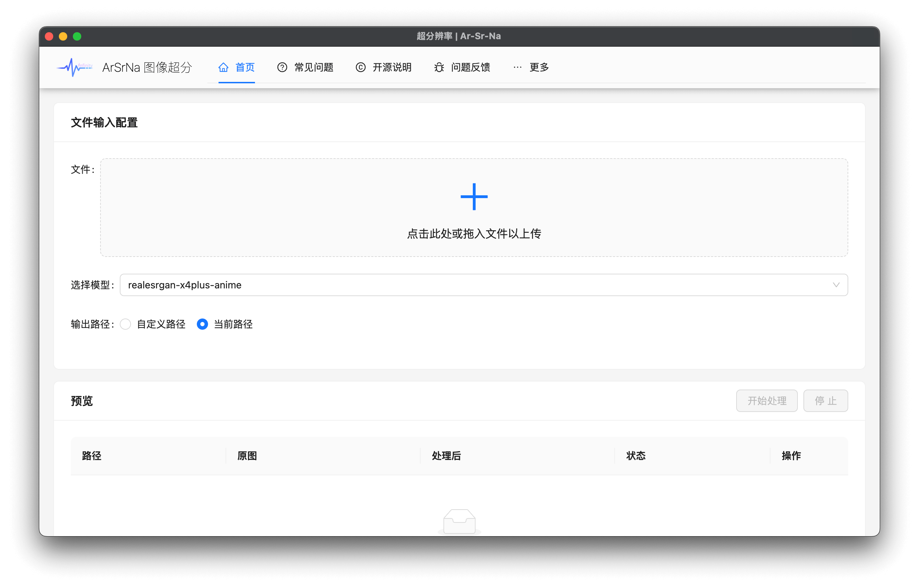Click the ellipsis icon beside 更多
Image resolution: width=919 pixels, height=588 pixels.
coord(517,67)
